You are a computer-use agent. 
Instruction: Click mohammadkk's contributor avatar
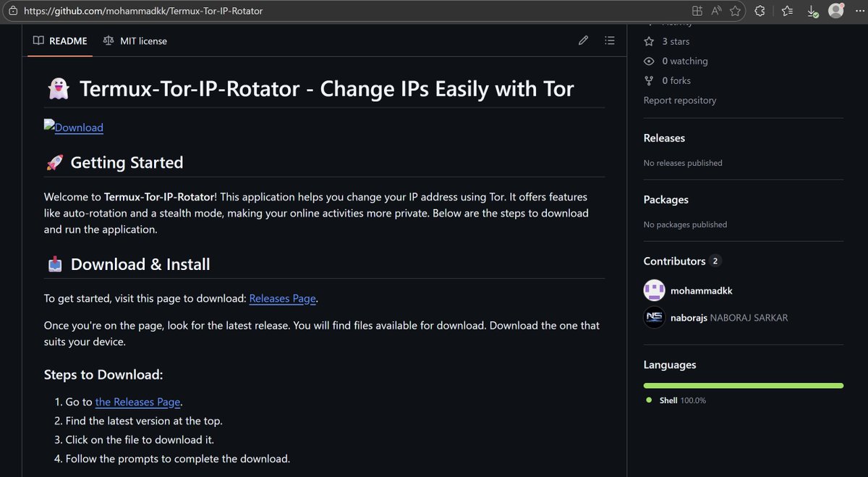(x=654, y=290)
